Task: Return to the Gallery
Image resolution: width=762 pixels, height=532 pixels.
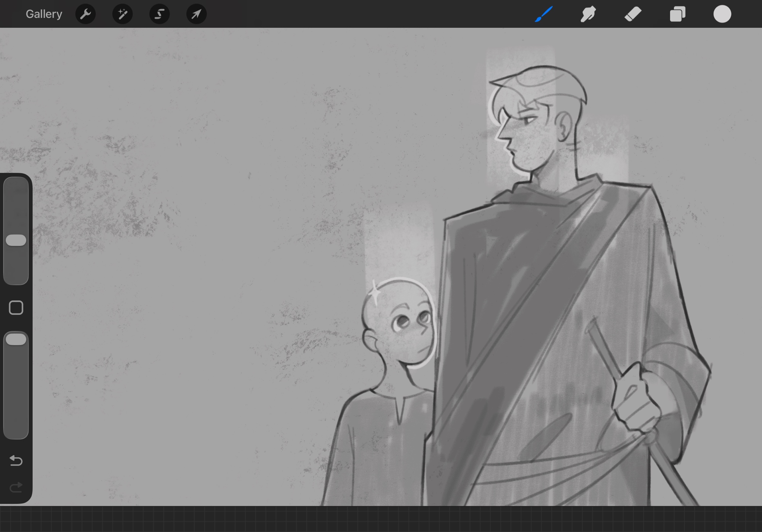Action: (x=44, y=14)
